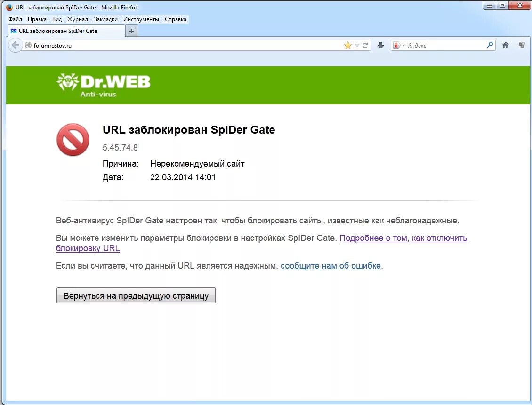Minimize the Firefox window
Viewport: 532px width, 405px height.
pyautogui.click(x=490, y=6)
